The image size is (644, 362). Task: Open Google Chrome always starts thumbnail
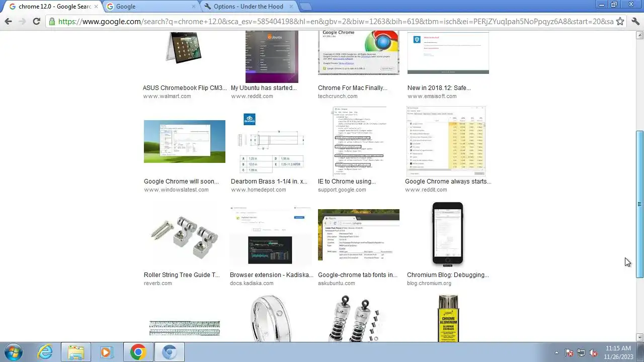pos(446,141)
